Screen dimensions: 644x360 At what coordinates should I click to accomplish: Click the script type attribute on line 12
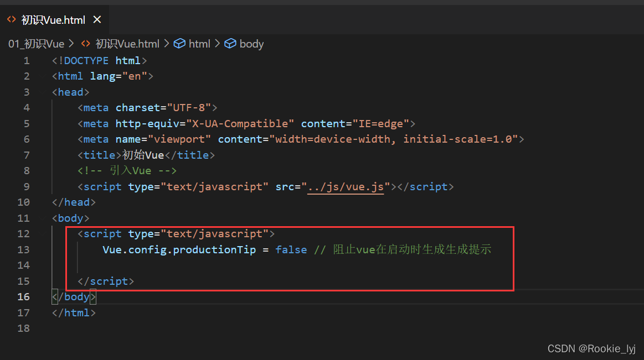[x=198, y=234]
